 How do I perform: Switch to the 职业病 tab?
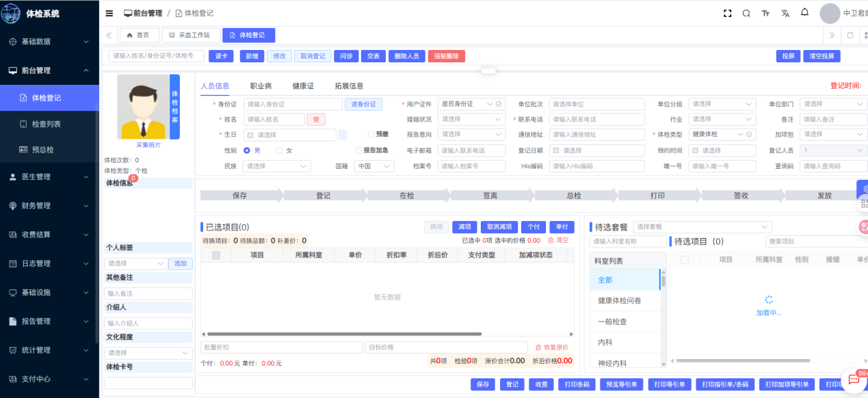[x=261, y=86]
